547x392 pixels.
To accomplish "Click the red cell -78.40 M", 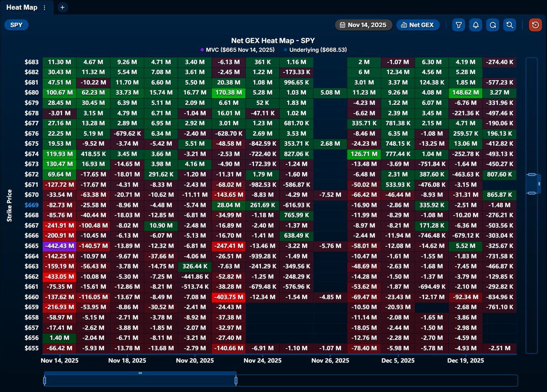I will coord(363,348).
